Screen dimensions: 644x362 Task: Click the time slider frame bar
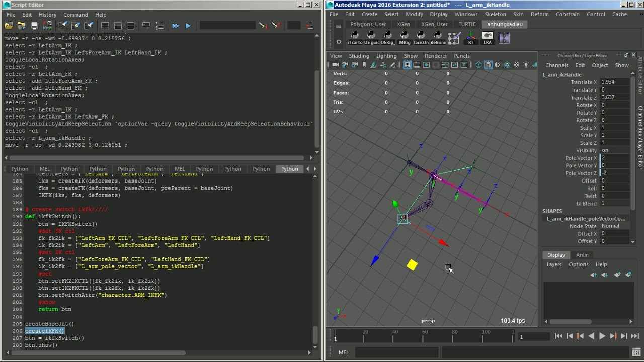pyautogui.click(x=425, y=336)
